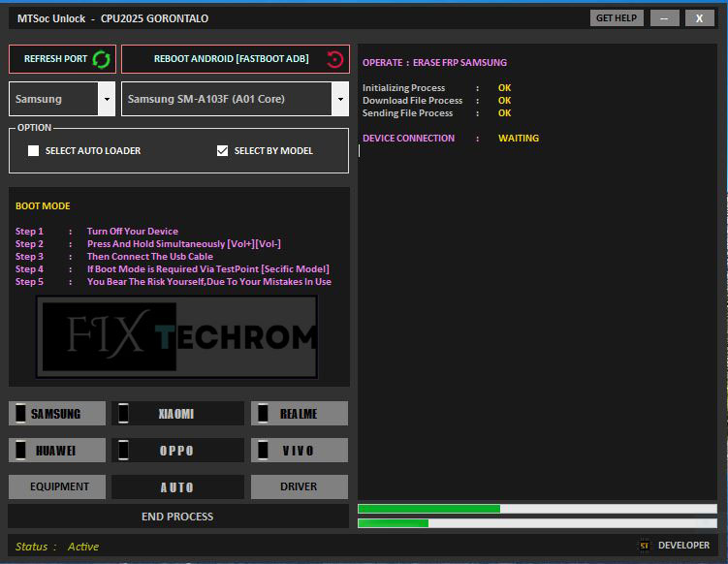Click the phone icon on Xiaomi button
This screenshot has width=728, height=564.
[x=123, y=413]
